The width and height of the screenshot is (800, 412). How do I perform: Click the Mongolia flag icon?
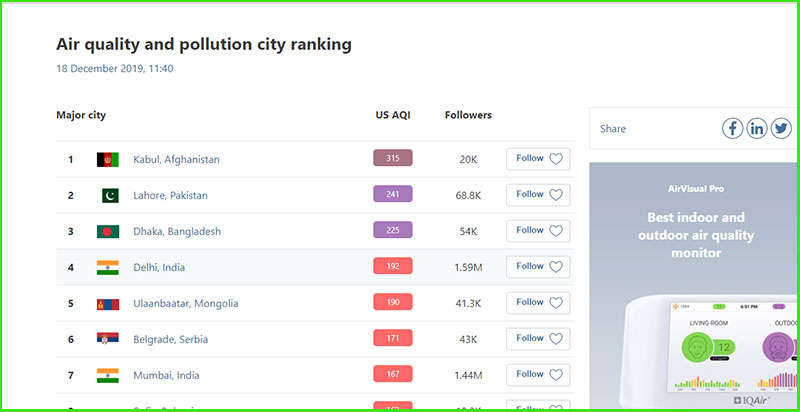pyautogui.click(x=107, y=303)
